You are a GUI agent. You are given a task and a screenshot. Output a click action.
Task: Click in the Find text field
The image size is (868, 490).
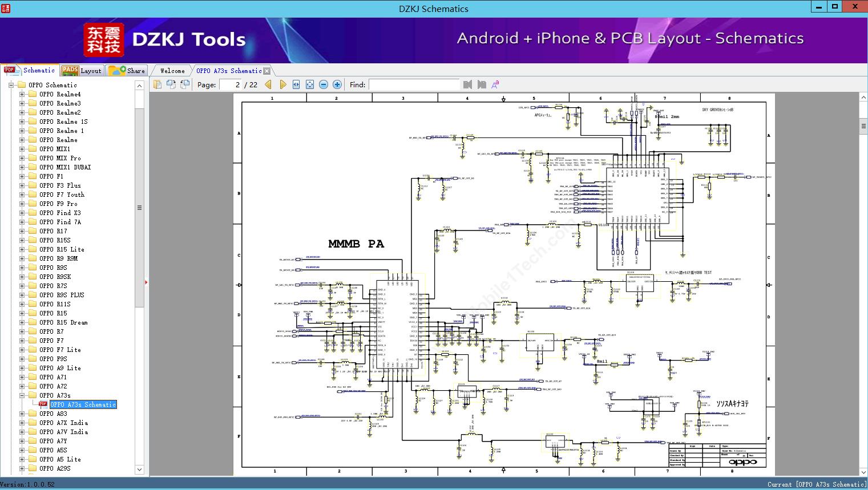(x=414, y=84)
